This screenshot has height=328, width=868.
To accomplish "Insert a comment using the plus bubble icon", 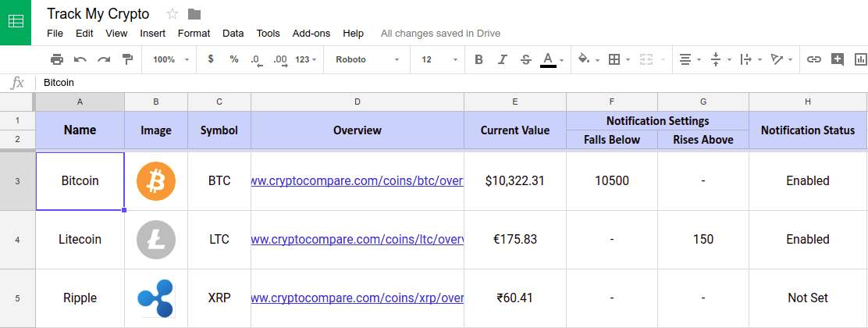I will pos(837,59).
